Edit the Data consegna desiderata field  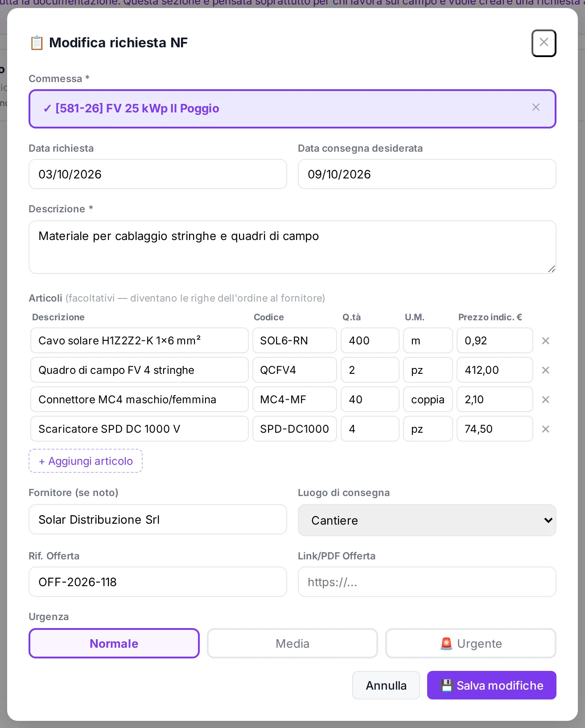[427, 174]
